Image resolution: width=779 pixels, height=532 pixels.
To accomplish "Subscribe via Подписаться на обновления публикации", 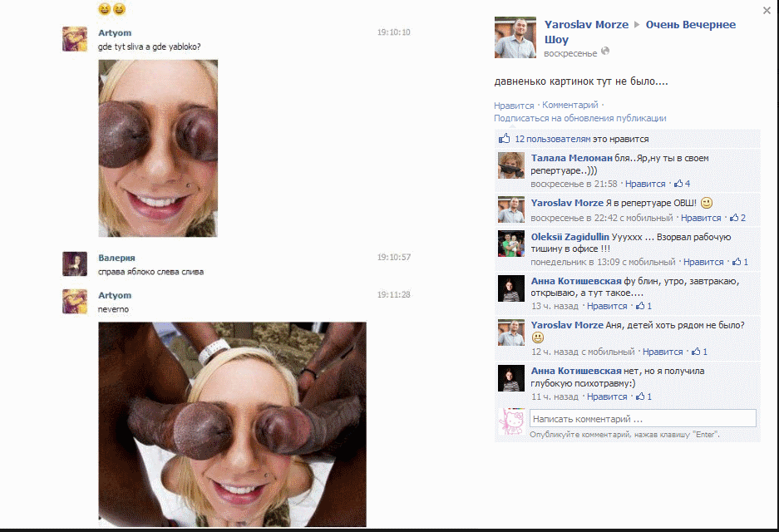I will click(x=579, y=118).
